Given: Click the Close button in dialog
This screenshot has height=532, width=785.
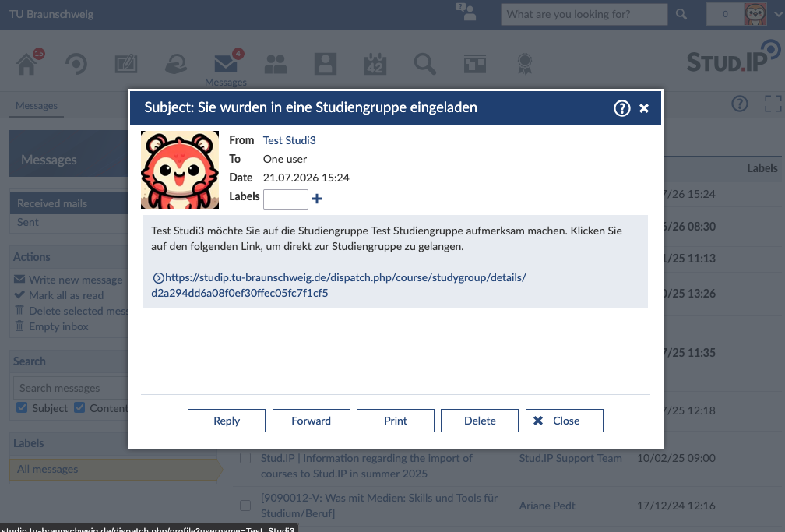Looking at the screenshot, I should point(564,421).
